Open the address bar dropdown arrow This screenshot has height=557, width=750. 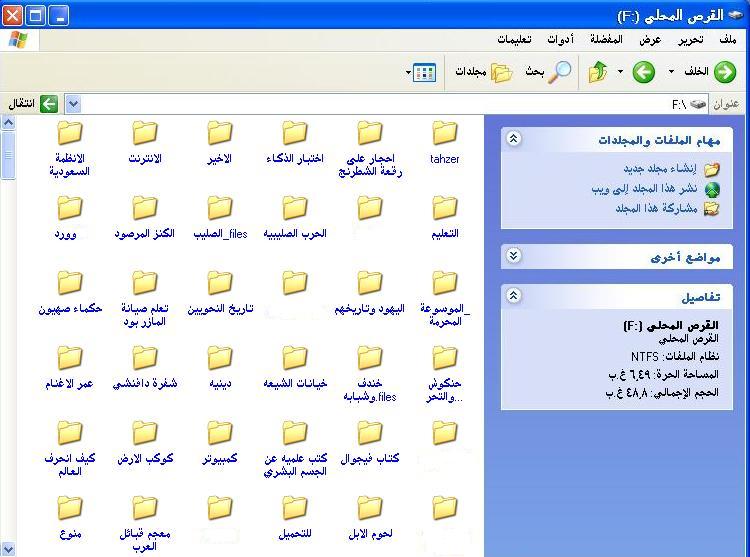[x=72, y=104]
